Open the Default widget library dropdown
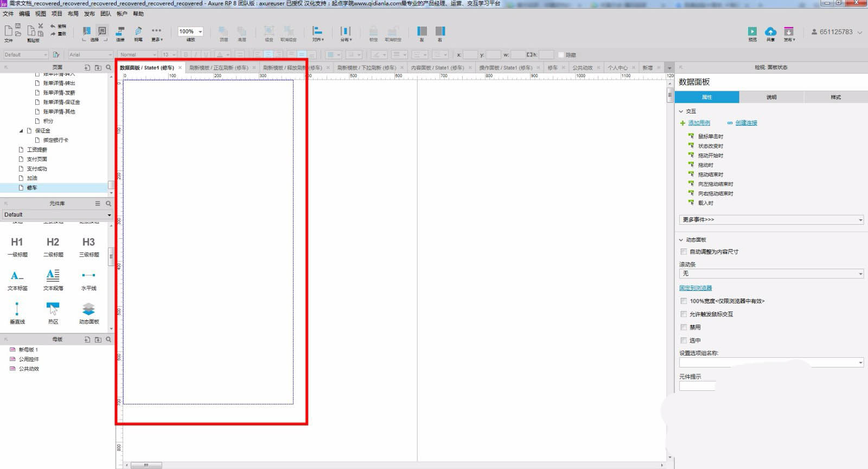 click(56, 214)
